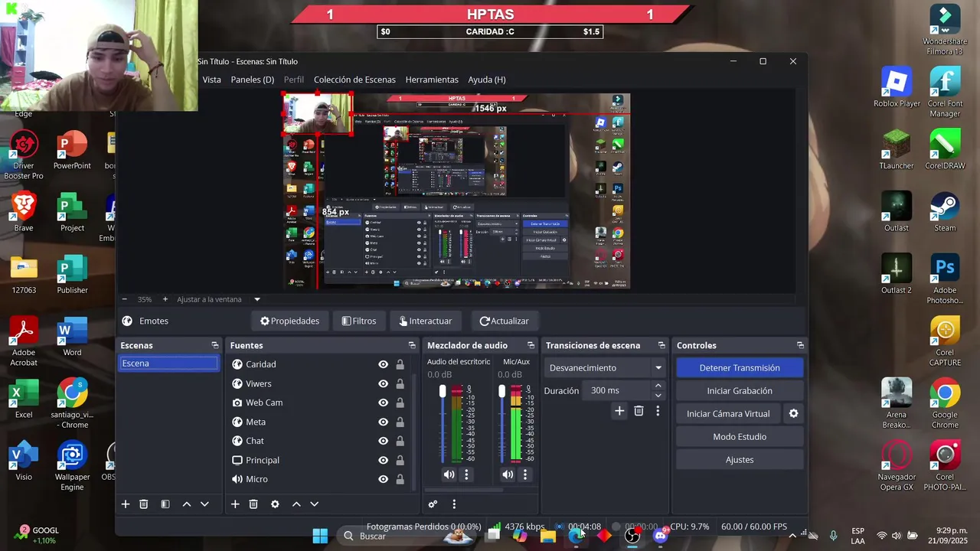Hide the Chat source
The height and width of the screenshot is (551, 980).
[383, 441]
